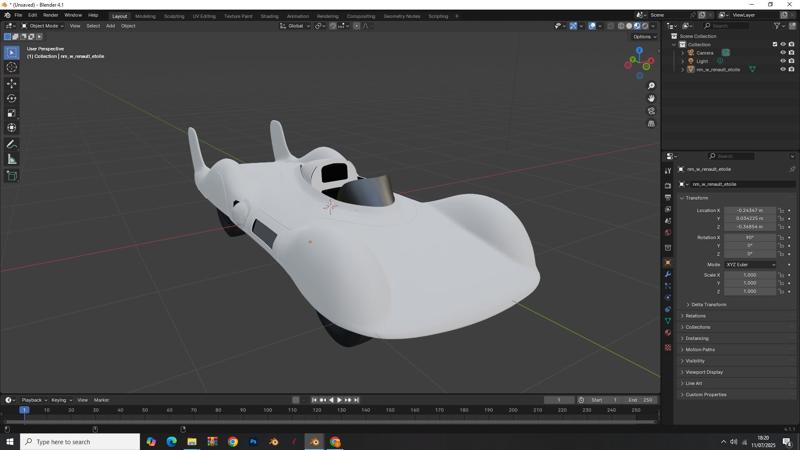This screenshot has height=450, width=800.
Task: Pick the Annotate pencil tool
Action: click(12, 144)
